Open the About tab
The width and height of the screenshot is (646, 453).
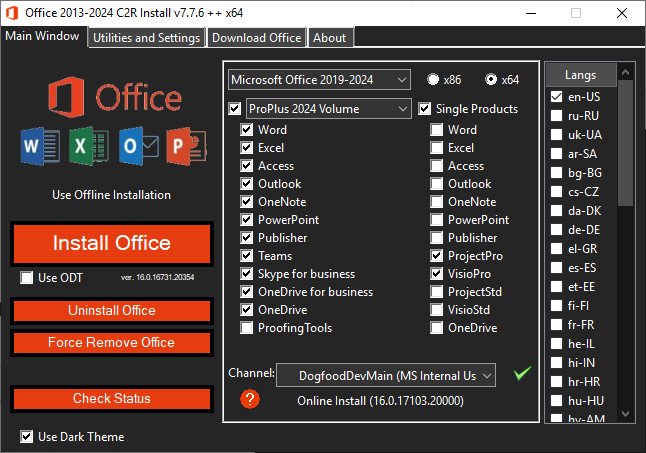tap(330, 38)
